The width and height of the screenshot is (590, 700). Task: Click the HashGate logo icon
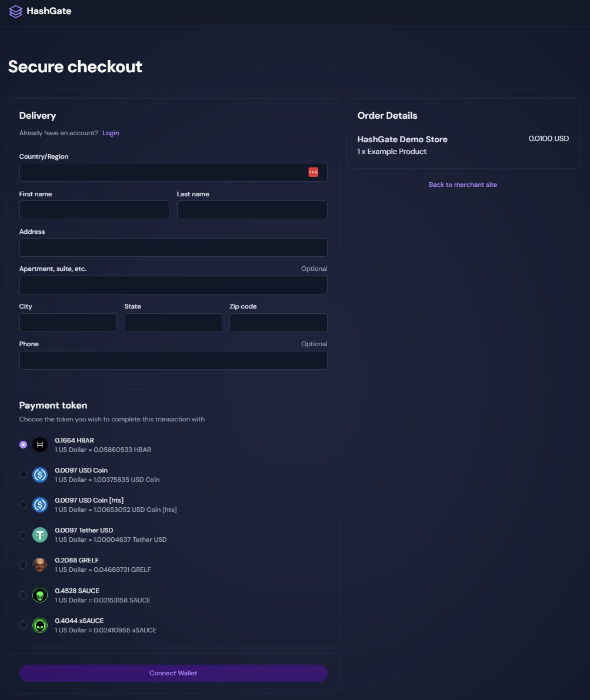(x=16, y=11)
